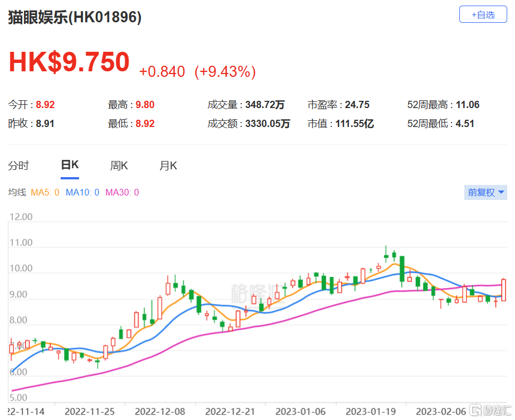
Task: Click the +自选 add to watchlist button
Action: [483, 14]
